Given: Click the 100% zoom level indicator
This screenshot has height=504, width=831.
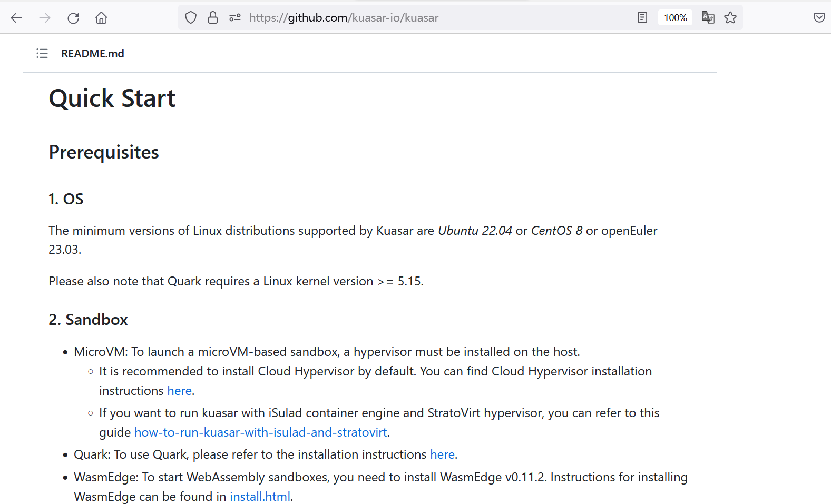Looking at the screenshot, I should 675,18.
